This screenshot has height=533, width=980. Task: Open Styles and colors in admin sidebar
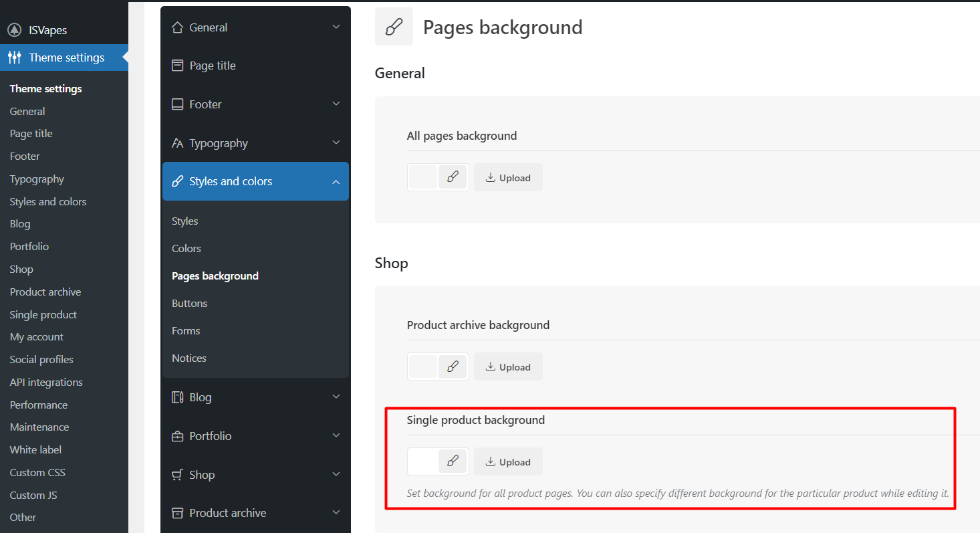click(x=48, y=202)
